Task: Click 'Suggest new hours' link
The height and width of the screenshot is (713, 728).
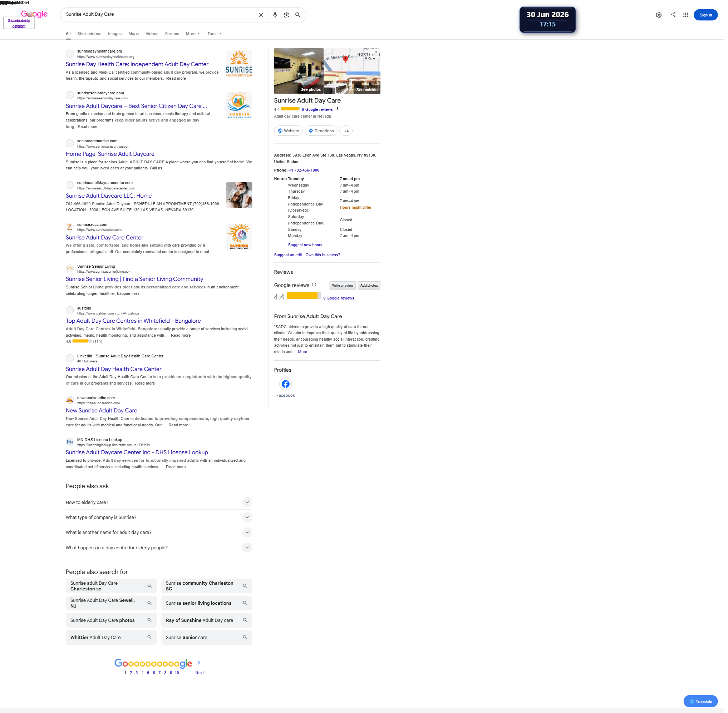Action: coord(305,245)
